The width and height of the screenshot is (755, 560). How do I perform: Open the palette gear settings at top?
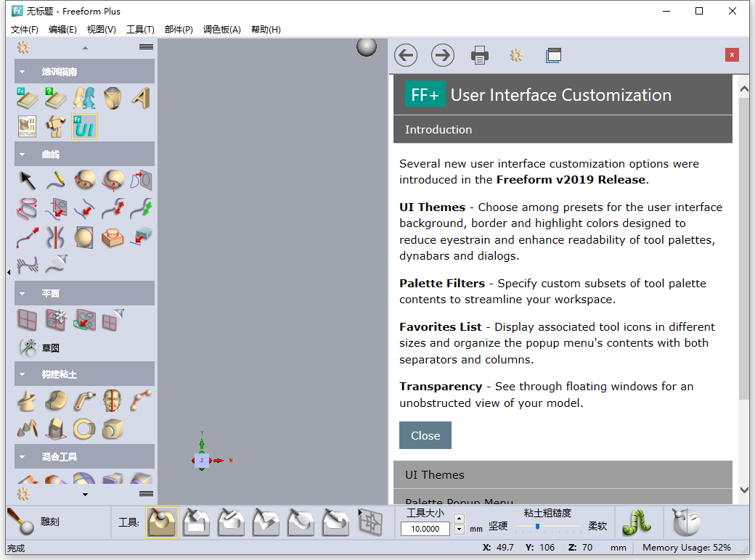[x=23, y=47]
